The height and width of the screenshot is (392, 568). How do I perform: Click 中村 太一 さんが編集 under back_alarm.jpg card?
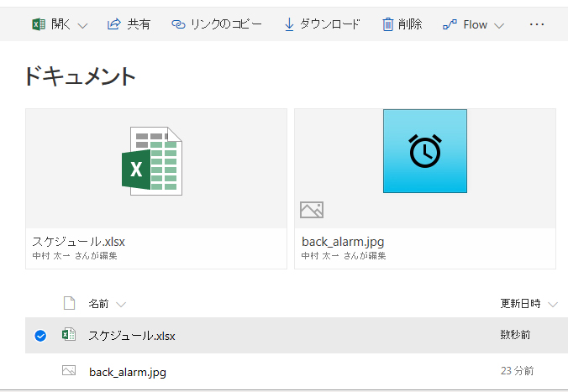point(344,256)
